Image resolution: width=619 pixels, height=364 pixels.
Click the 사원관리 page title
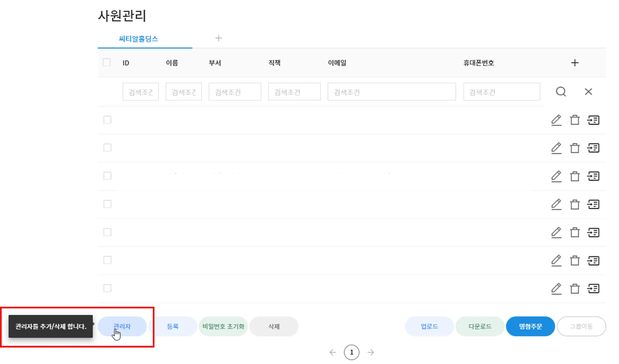[122, 16]
